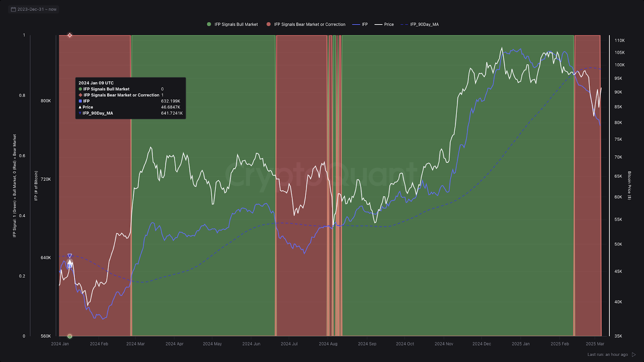Open the 2023-Dec-31 ~ now date range picker

pyautogui.click(x=37, y=9)
